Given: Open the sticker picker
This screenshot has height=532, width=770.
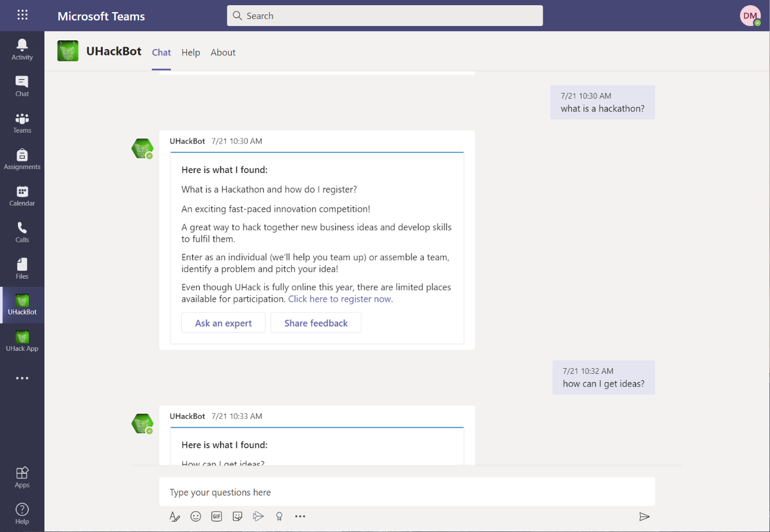Looking at the screenshot, I should (237, 516).
